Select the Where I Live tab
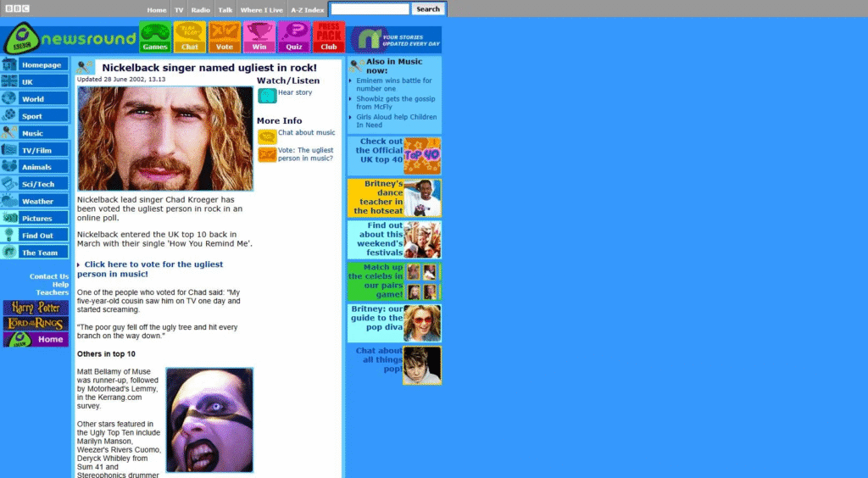868x478 pixels. point(261,9)
